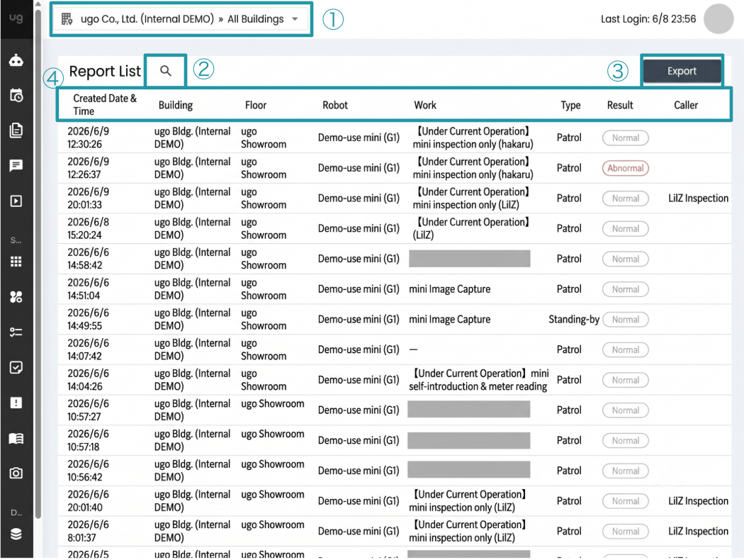Open the camera sidebar icon
Screen dimensions: 744x560
[16, 473]
